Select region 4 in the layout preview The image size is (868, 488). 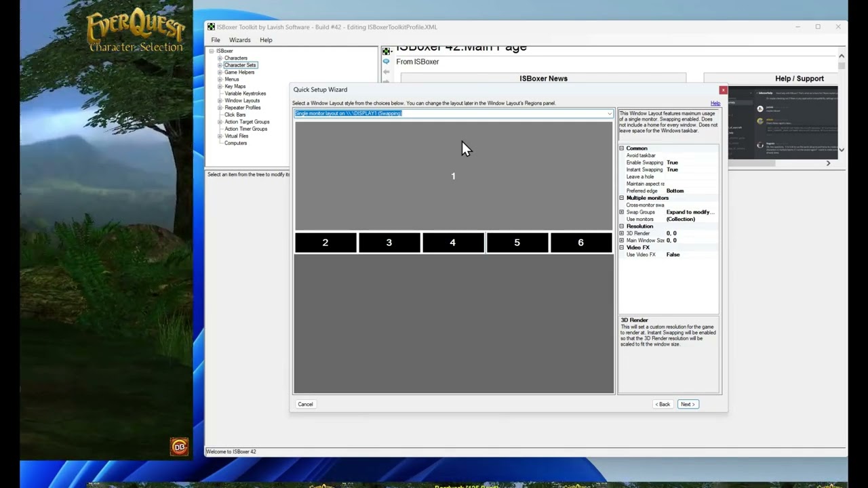click(453, 243)
